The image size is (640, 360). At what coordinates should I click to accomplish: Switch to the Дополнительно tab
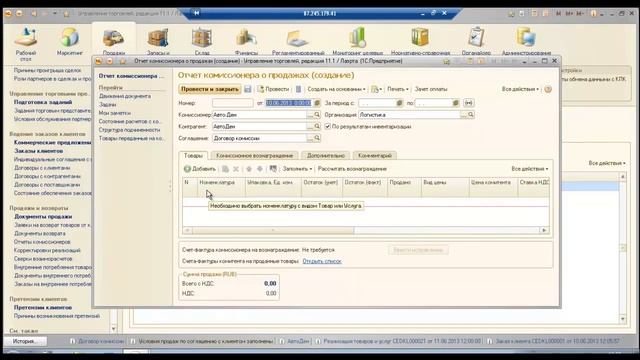(x=326, y=156)
